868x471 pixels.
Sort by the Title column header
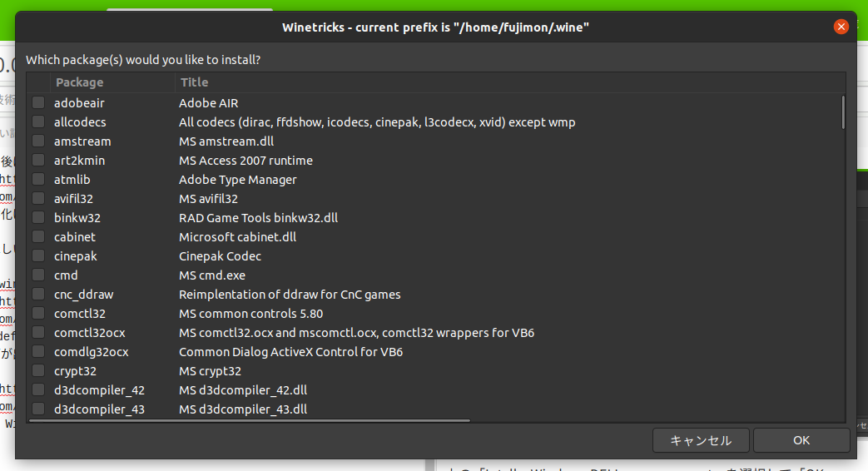[510, 82]
